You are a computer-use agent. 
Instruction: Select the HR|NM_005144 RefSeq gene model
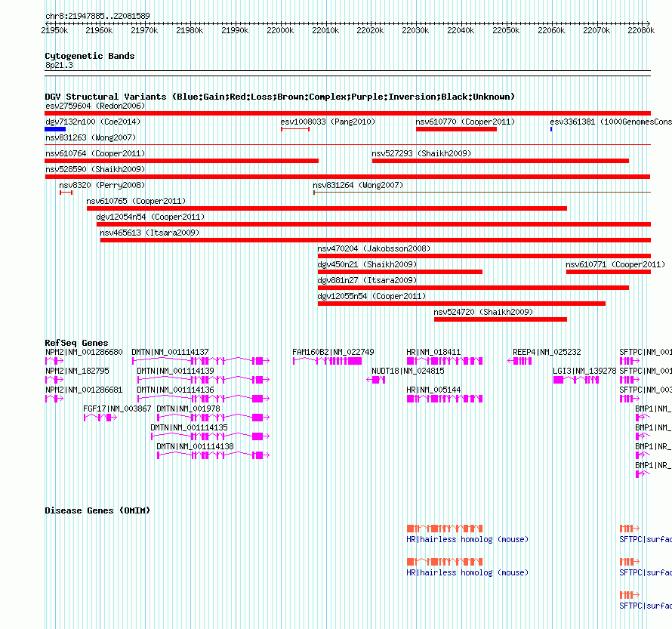(x=445, y=399)
